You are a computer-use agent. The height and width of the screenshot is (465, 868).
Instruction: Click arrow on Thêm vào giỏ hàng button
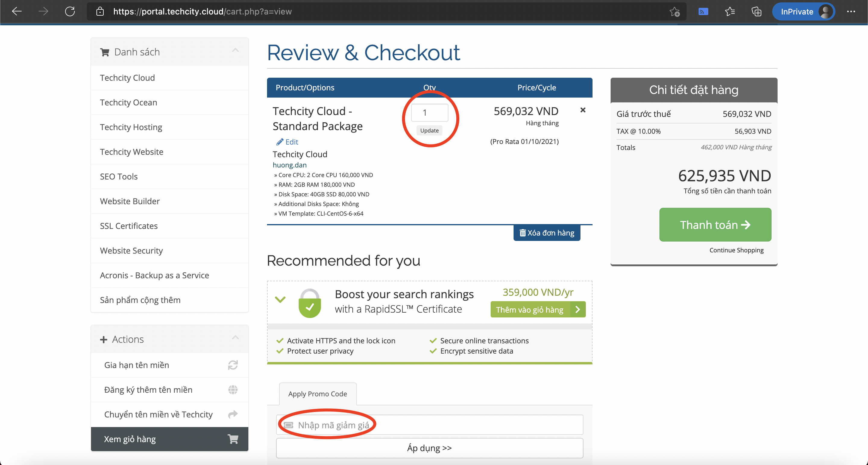tap(578, 309)
